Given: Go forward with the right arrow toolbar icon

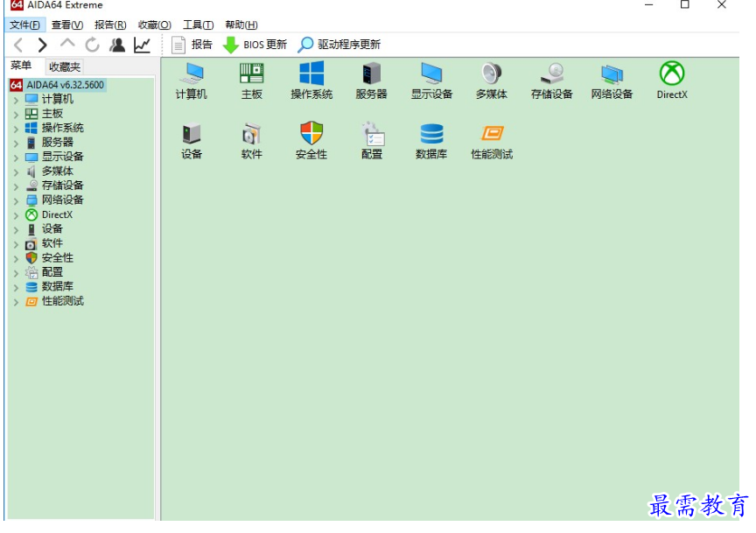Looking at the screenshot, I should click(x=42, y=45).
